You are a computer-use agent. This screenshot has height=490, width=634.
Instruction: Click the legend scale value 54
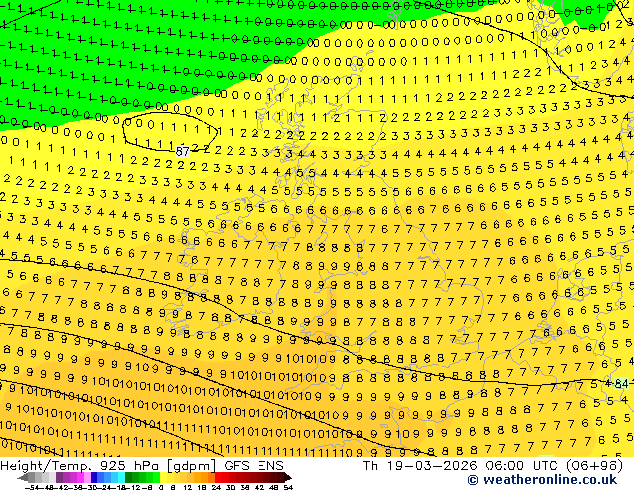coord(288,488)
